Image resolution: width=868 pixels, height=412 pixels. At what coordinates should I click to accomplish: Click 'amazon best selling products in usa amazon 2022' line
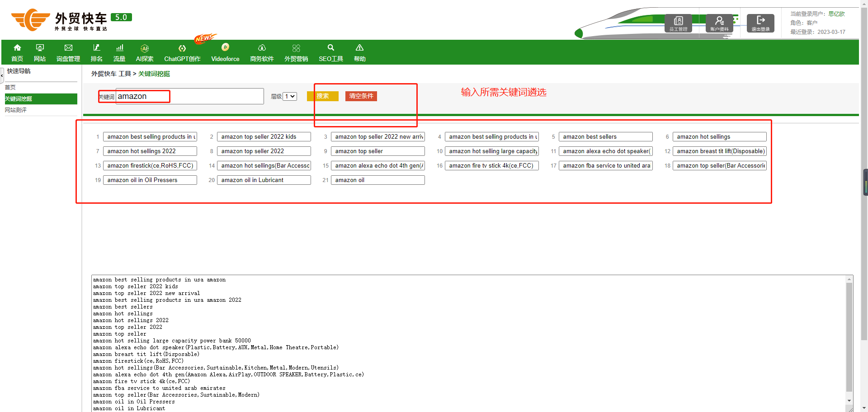click(167, 300)
